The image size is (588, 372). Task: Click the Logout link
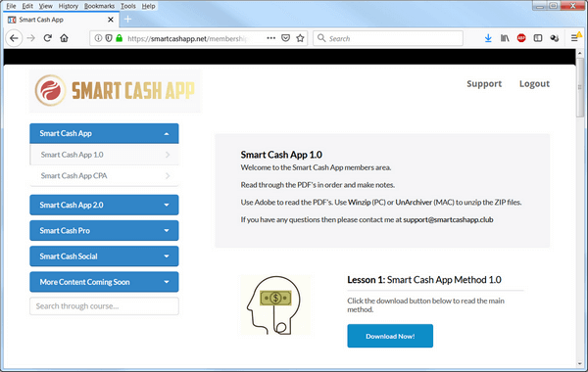tap(534, 84)
